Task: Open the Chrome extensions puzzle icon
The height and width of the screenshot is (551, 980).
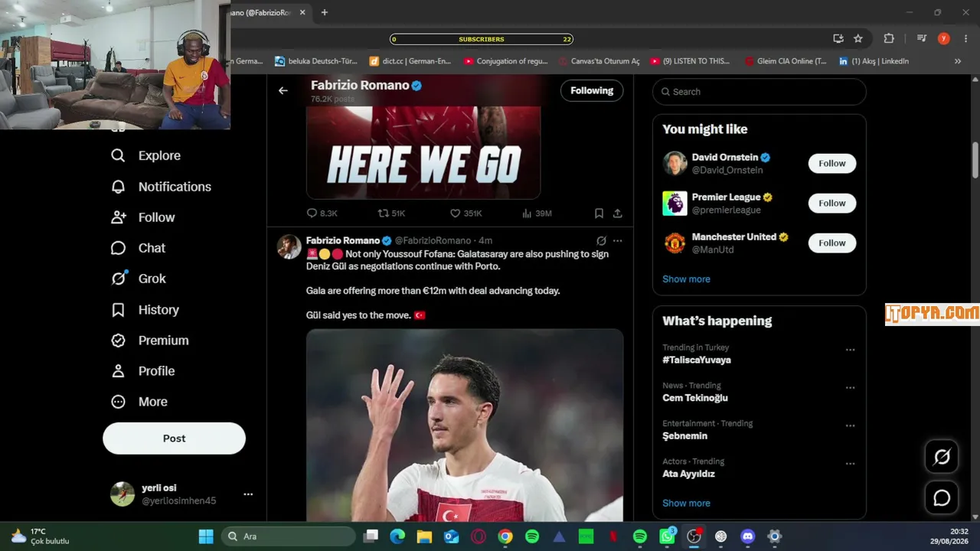Action: 889,38
